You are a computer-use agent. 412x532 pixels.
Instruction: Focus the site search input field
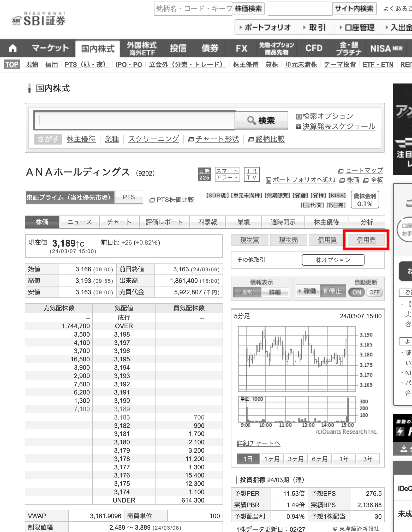[300, 9]
